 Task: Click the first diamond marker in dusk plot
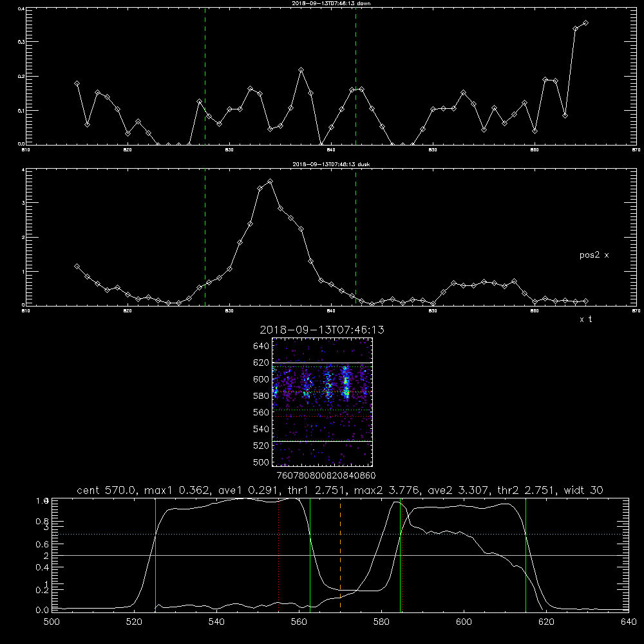(x=77, y=267)
